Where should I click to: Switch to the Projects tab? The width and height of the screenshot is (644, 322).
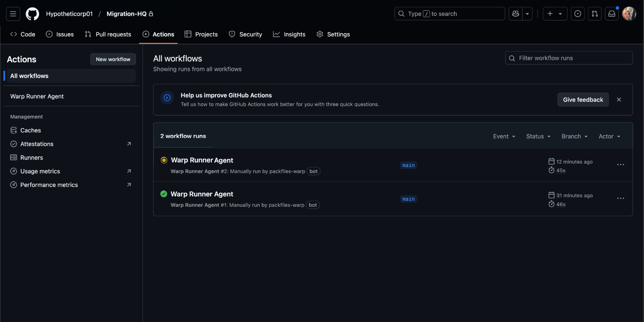click(x=201, y=34)
